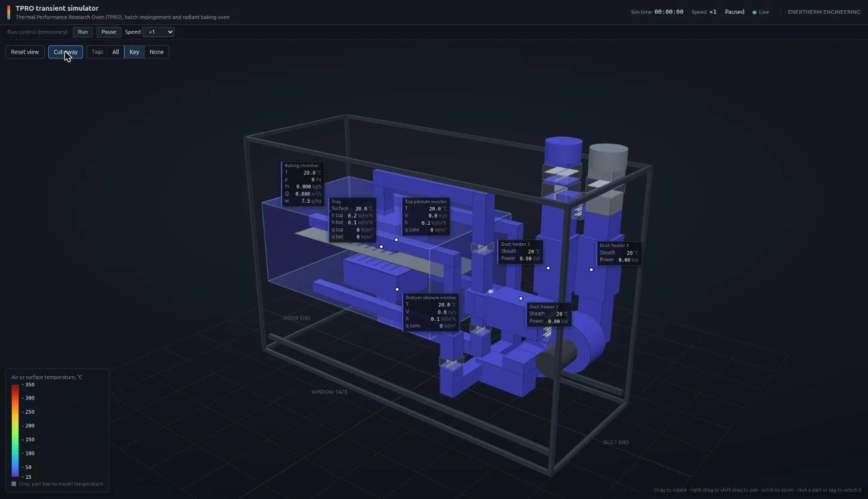Click the green Live status dot
The image size is (868, 499).
tap(755, 12)
